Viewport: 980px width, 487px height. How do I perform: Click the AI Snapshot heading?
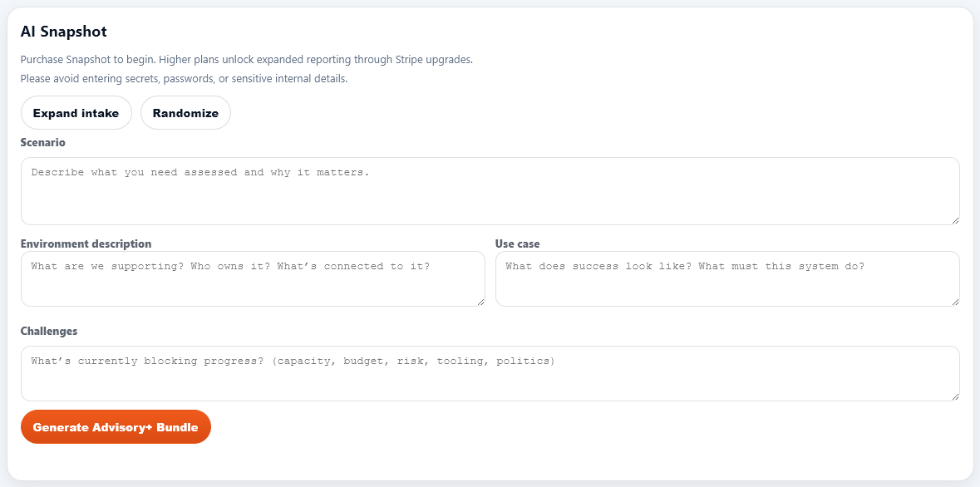[x=64, y=31]
